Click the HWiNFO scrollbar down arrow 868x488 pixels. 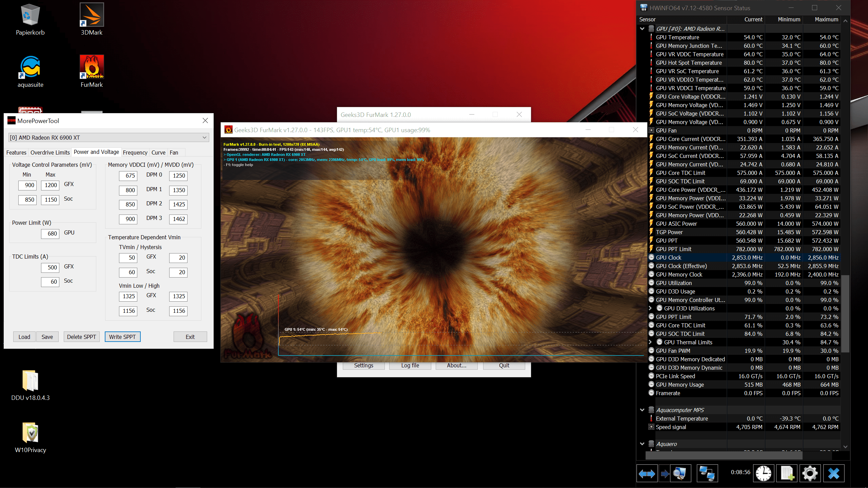tap(845, 447)
